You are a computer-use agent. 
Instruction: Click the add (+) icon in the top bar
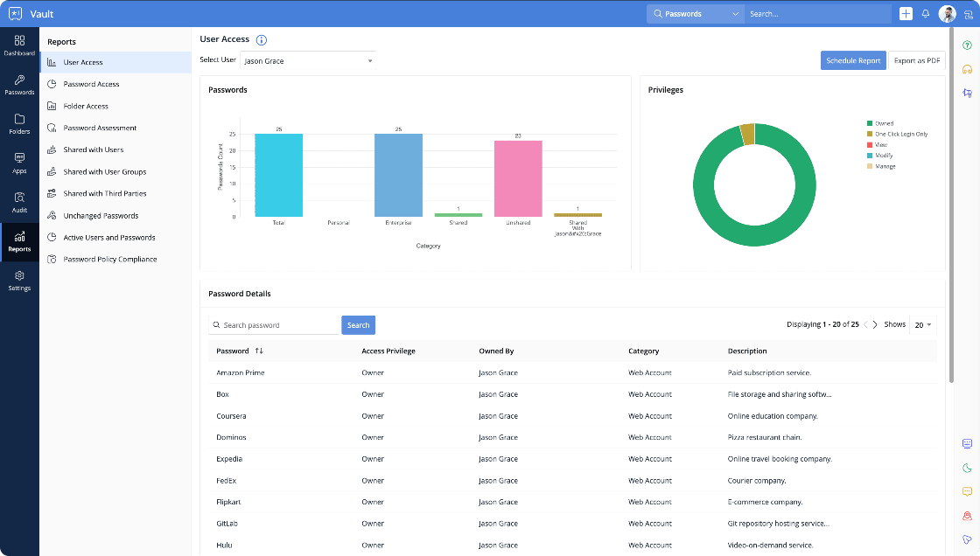[906, 13]
